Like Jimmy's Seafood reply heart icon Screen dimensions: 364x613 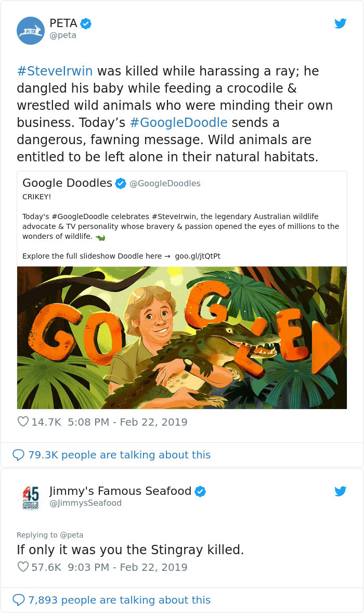[23, 567]
